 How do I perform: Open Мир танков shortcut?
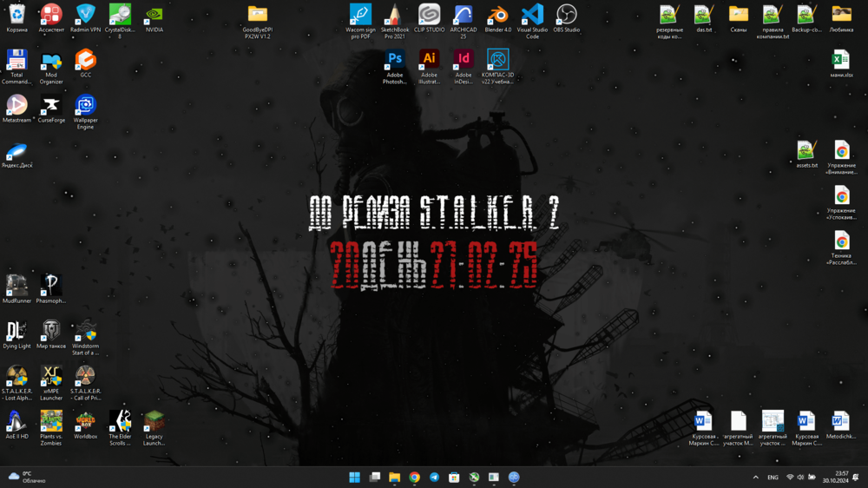tap(51, 334)
